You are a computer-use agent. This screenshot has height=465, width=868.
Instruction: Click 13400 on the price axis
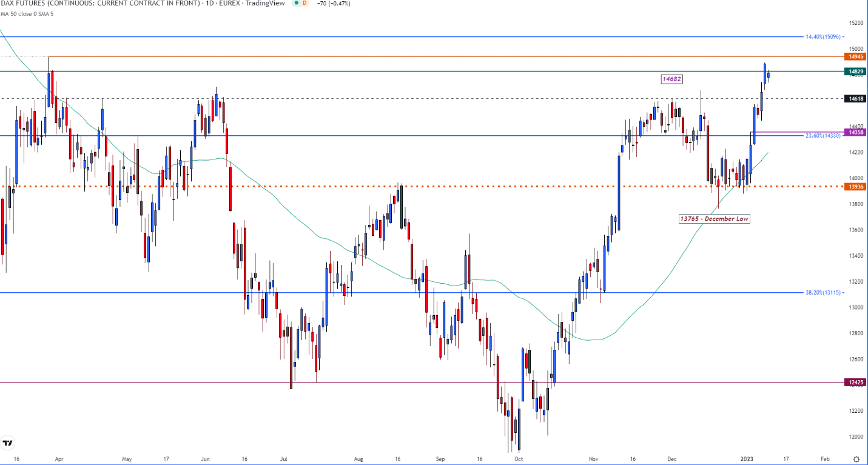[x=856, y=256]
